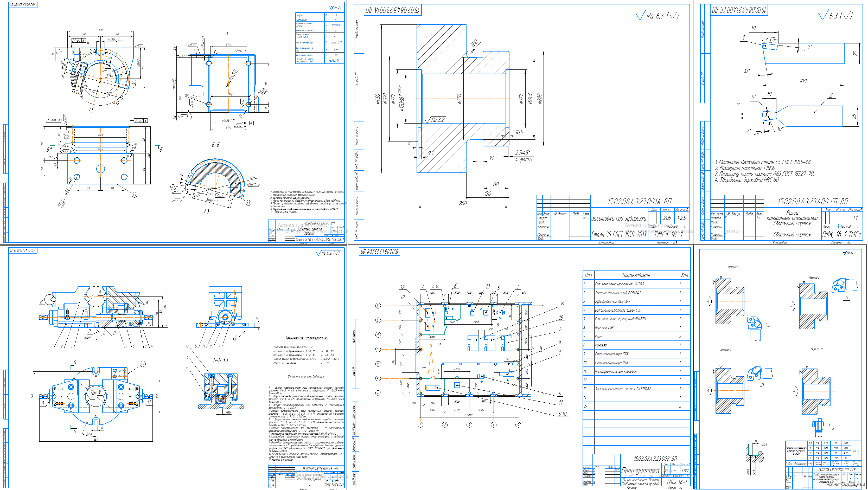Viewport: 868px width, 490px height.
Task: Click material field Сталь 35 ГОСТ 1050-2013
Action: pyautogui.click(x=619, y=234)
